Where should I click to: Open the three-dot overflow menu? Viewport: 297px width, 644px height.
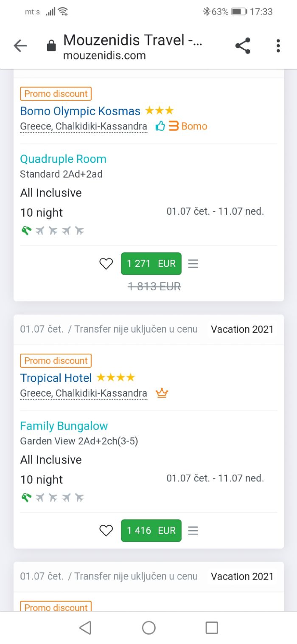pos(278,46)
